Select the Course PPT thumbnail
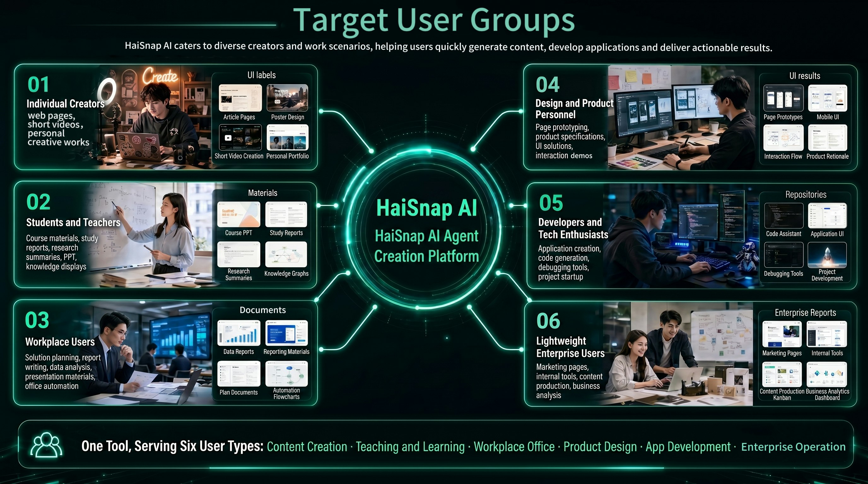Image resolution: width=868 pixels, height=484 pixels. [x=238, y=214]
